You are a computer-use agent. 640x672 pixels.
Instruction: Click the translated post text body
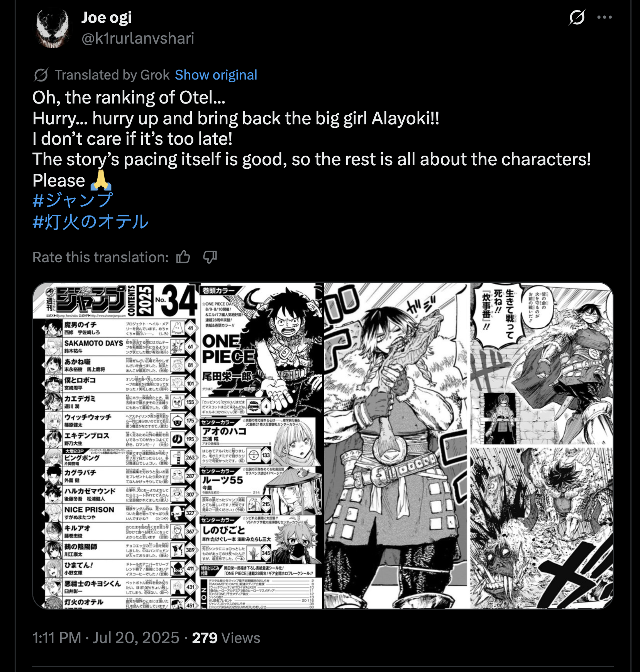(x=312, y=139)
